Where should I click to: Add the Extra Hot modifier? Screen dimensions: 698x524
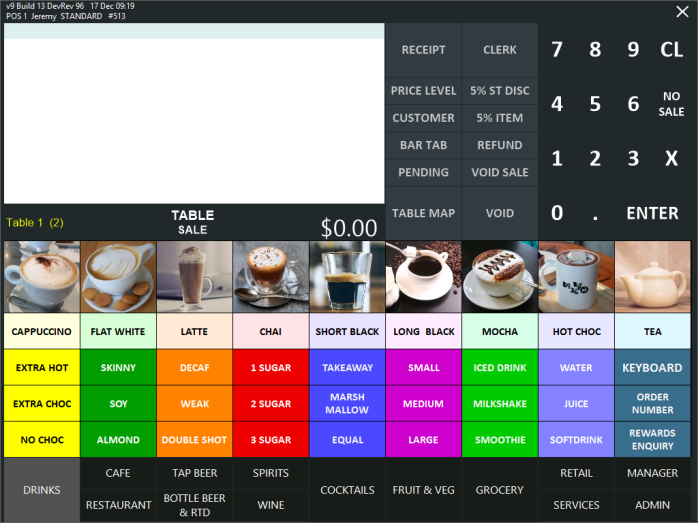coord(41,368)
